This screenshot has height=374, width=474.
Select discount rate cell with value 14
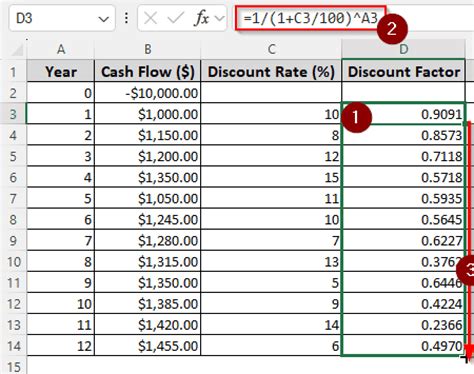271,325
